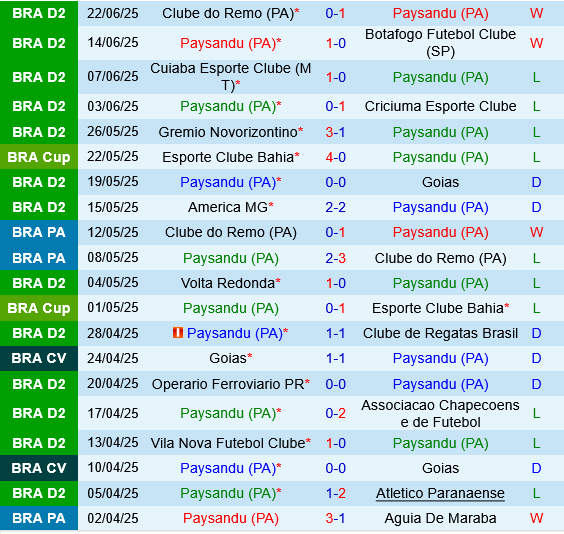
Task: Click Associacao Chapecoense de Futebol
Action: point(440,414)
